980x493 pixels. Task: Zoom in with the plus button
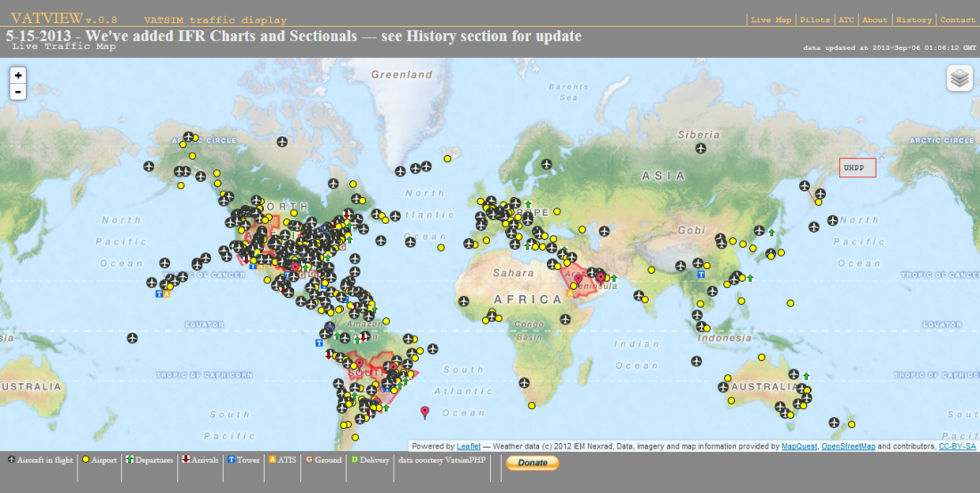(x=18, y=76)
